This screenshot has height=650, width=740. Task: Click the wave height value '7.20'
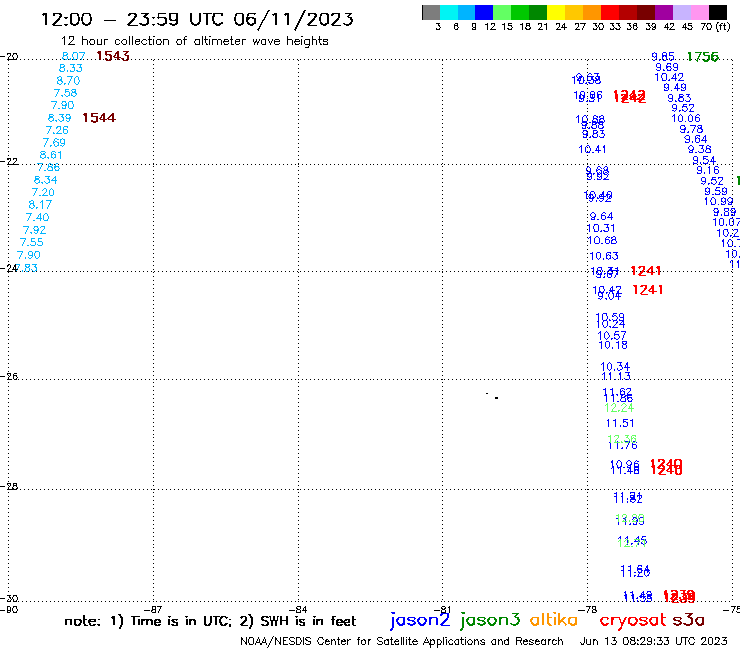43,193
